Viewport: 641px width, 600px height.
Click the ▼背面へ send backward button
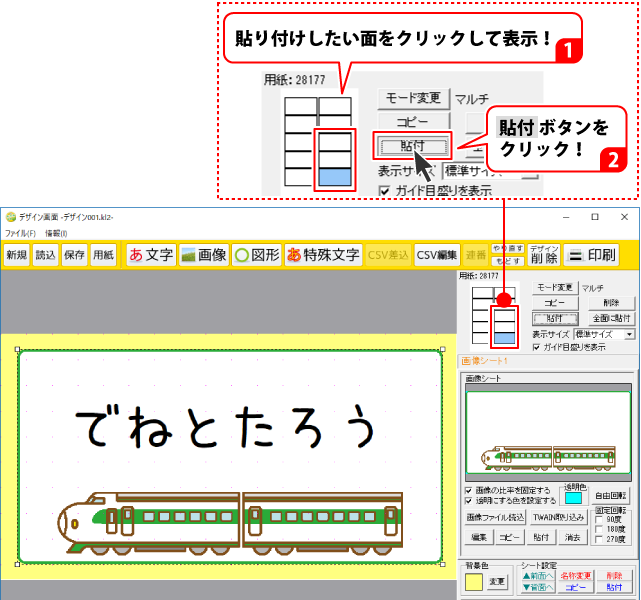pos(538,587)
